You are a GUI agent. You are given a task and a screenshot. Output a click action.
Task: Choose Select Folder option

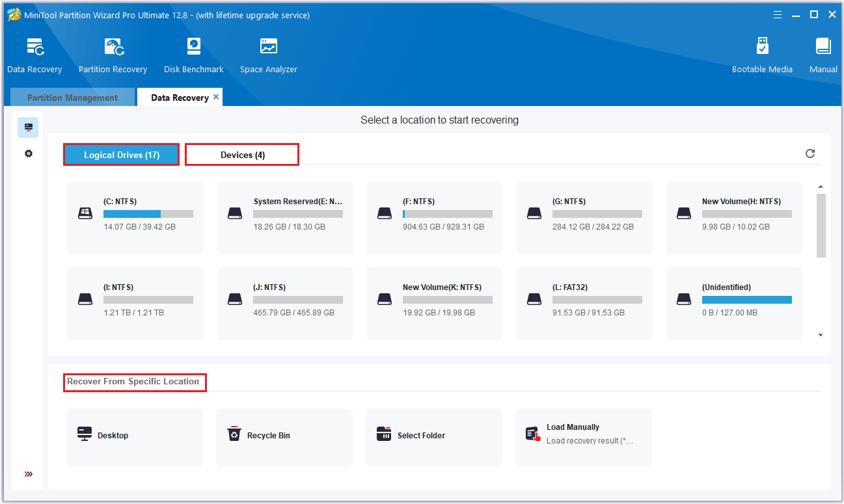[434, 438]
